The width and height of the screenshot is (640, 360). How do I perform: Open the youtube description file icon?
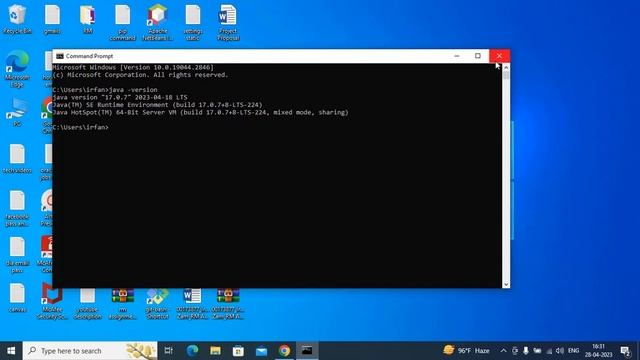click(87, 304)
